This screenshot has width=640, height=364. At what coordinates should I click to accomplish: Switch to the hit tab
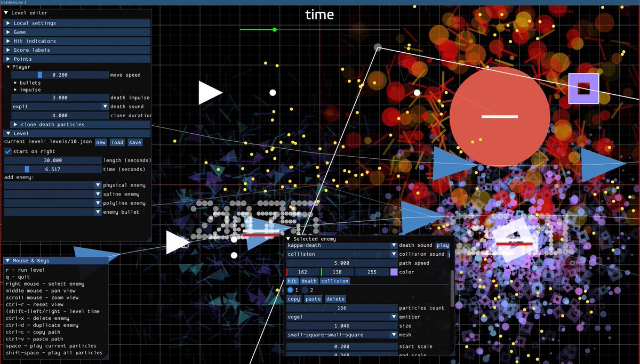(292, 281)
